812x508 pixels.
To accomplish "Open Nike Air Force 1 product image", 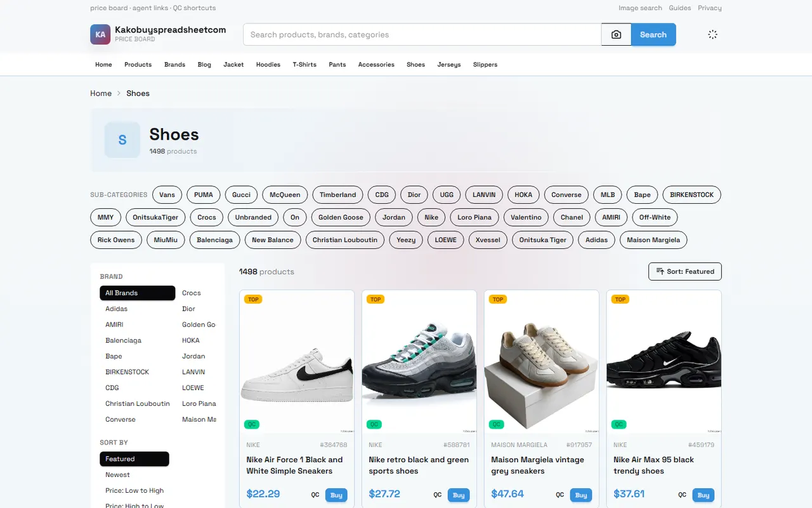I will [x=297, y=362].
